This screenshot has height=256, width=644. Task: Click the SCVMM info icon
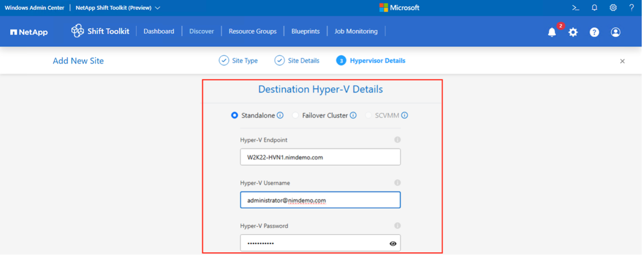[x=405, y=115]
